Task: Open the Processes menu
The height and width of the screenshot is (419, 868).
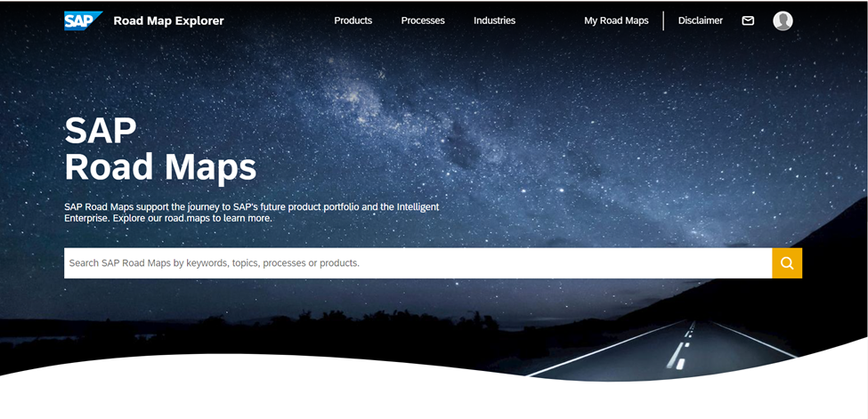Action: (423, 20)
